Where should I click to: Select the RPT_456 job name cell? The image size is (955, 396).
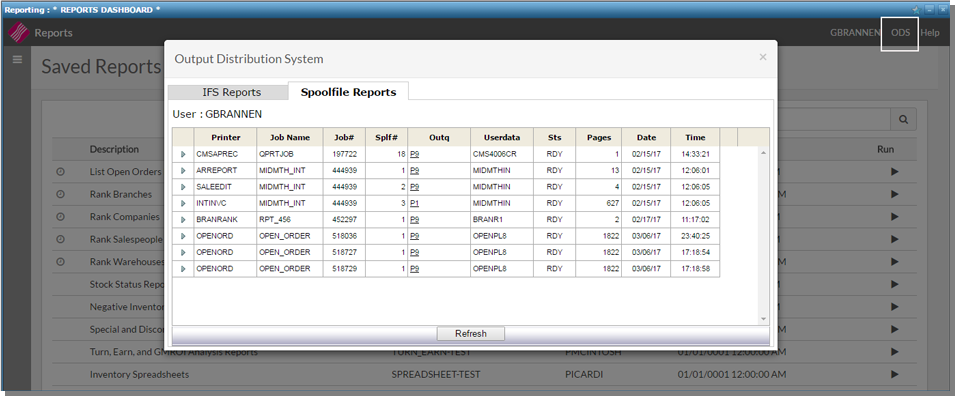point(290,219)
